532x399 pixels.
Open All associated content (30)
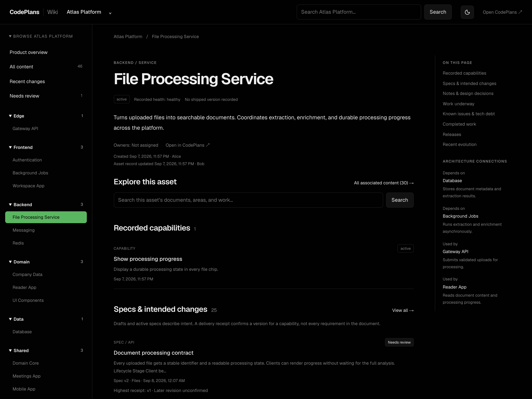tap(384, 183)
